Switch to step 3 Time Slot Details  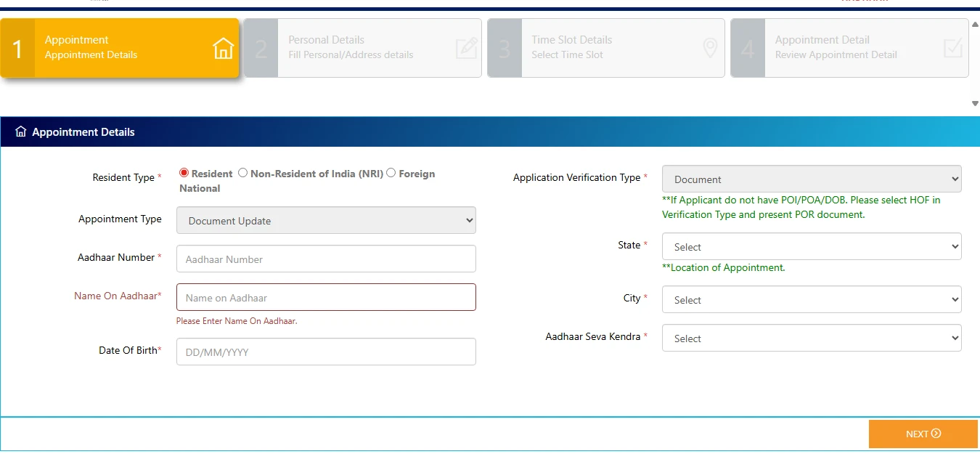click(x=605, y=48)
